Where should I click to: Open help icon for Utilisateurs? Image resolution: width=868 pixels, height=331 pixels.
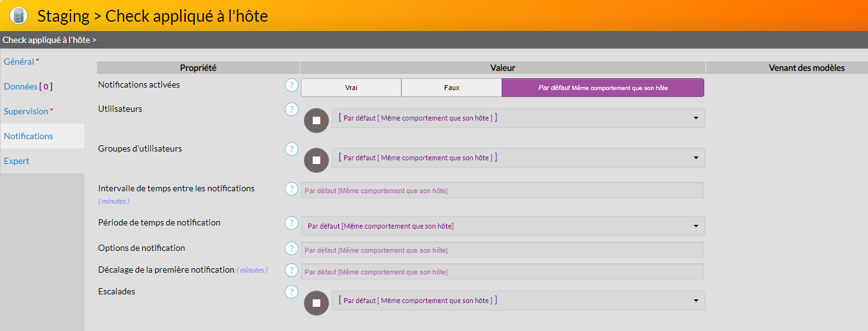(x=291, y=109)
